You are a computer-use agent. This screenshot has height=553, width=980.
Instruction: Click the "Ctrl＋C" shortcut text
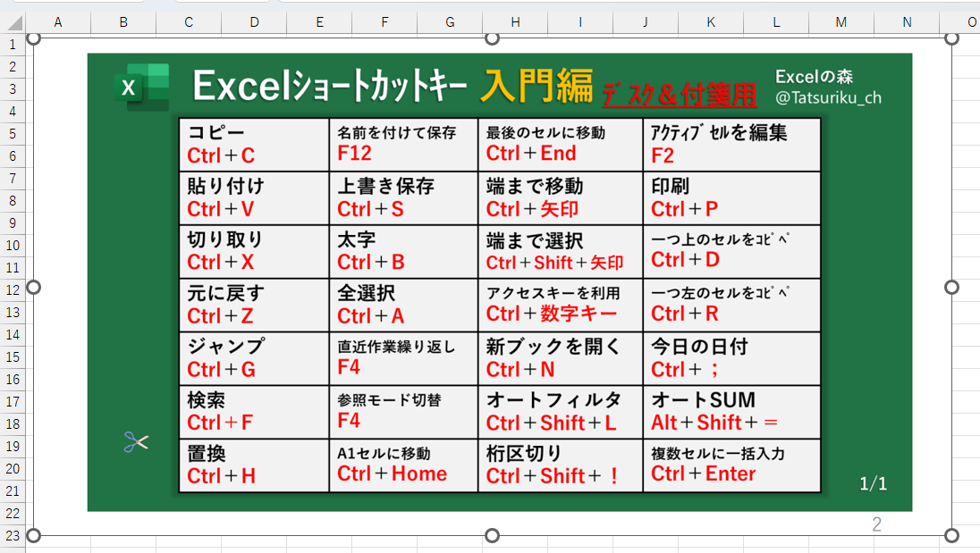[221, 155]
